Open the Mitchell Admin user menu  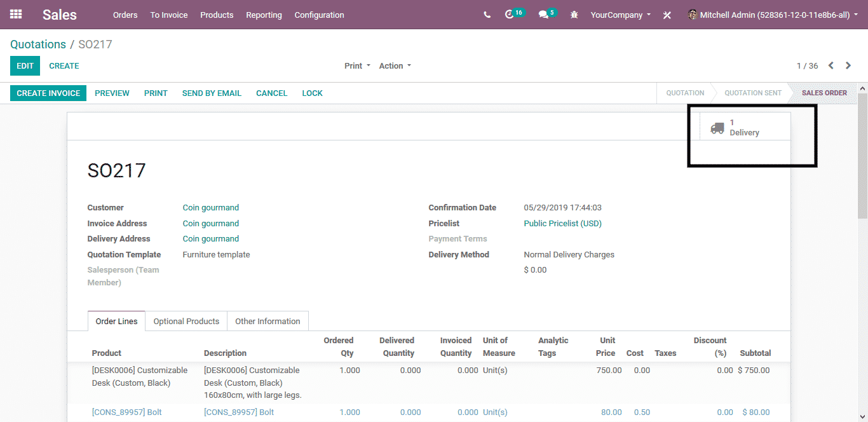tap(773, 15)
